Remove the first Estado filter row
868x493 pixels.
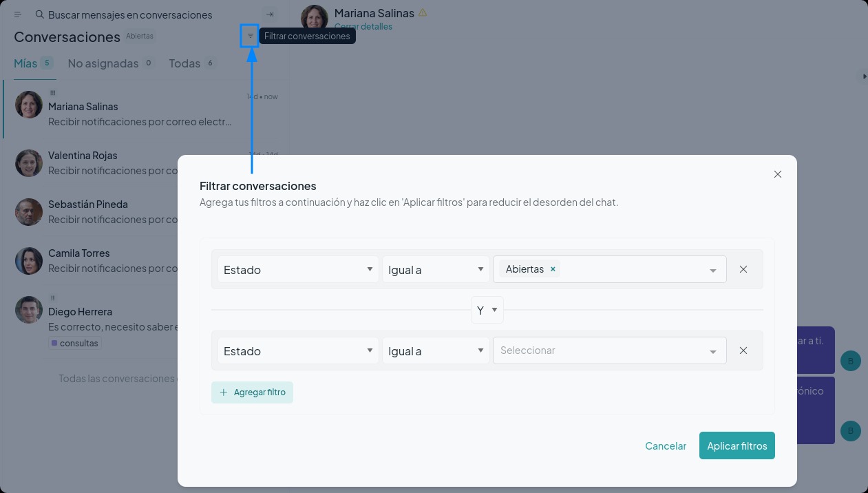(x=743, y=269)
